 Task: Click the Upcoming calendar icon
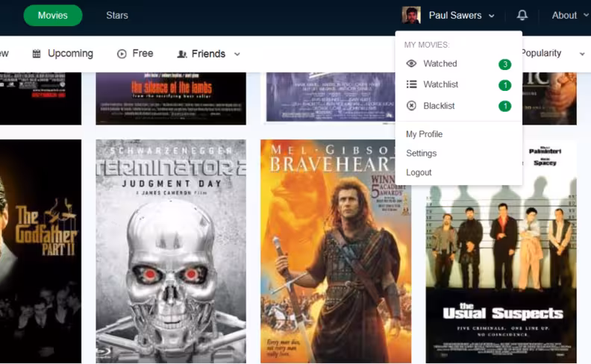[x=37, y=54]
